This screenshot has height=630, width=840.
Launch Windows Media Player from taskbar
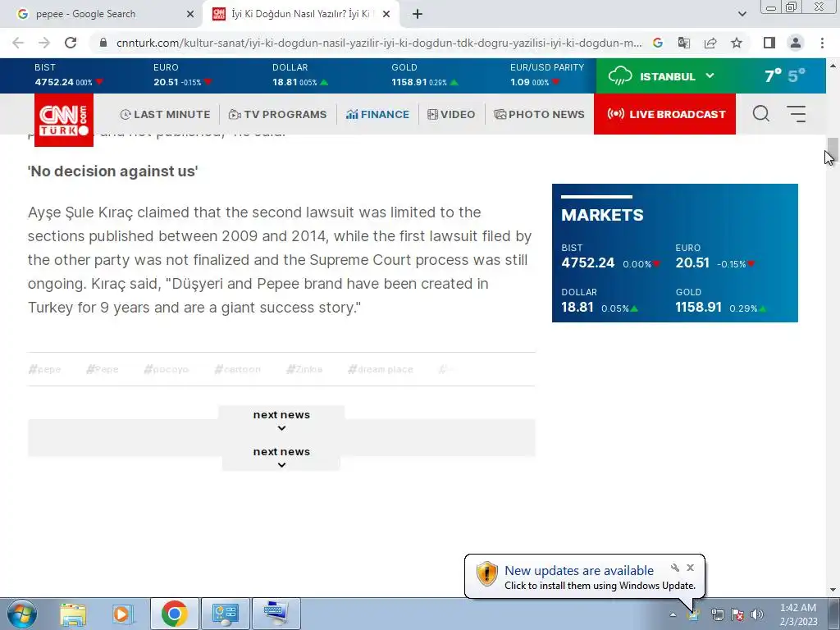click(122, 614)
